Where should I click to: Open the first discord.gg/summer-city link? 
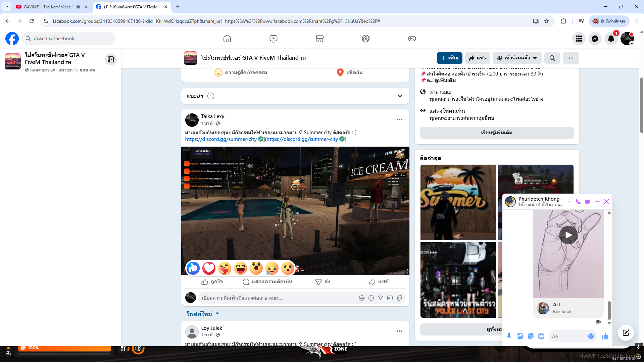click(x=220, y=139)
